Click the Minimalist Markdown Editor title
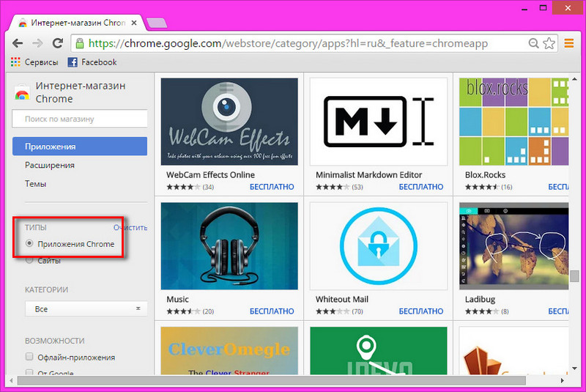Viewport: 586px width, 392px height. point(369,174)
